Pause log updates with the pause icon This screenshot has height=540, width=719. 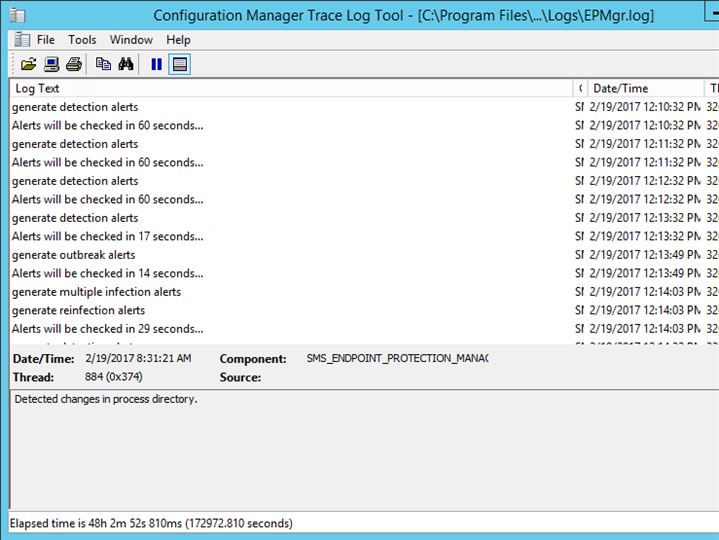156,64
